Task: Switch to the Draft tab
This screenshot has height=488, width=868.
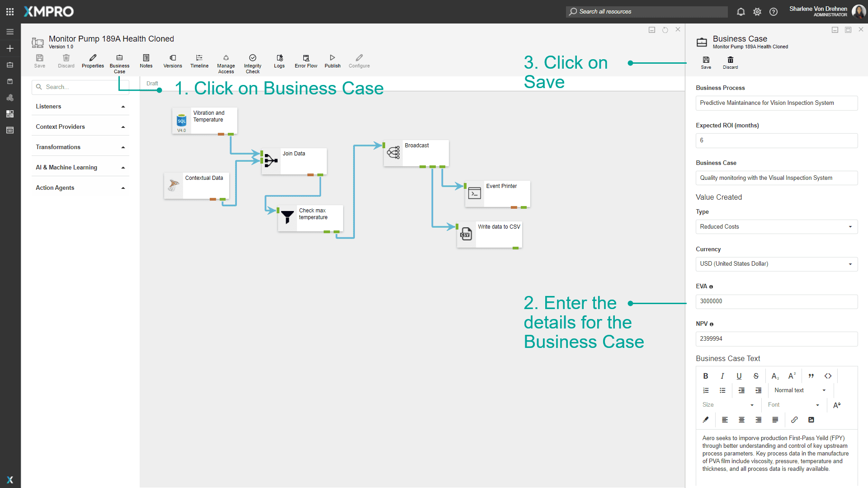Action: pos(152,83)
